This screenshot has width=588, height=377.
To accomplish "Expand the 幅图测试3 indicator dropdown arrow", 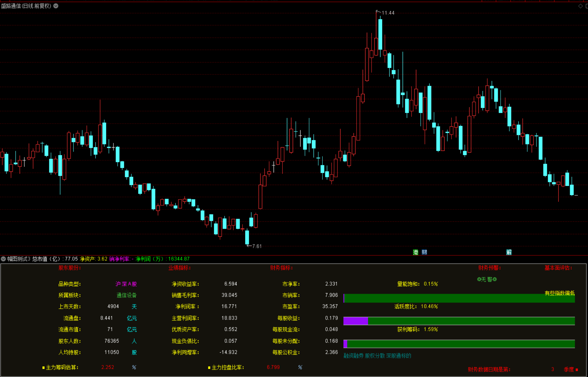I will (3, 259).
